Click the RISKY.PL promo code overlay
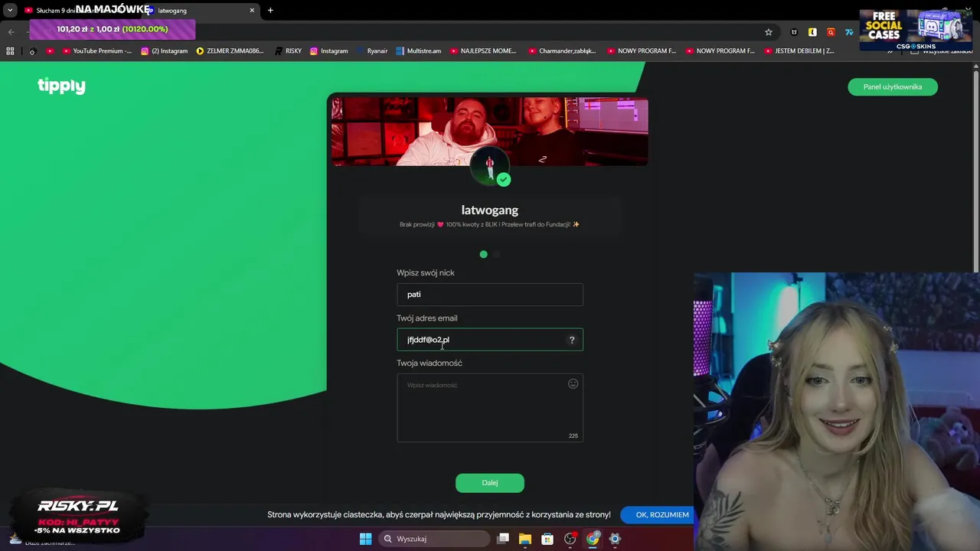 point(78,517)
